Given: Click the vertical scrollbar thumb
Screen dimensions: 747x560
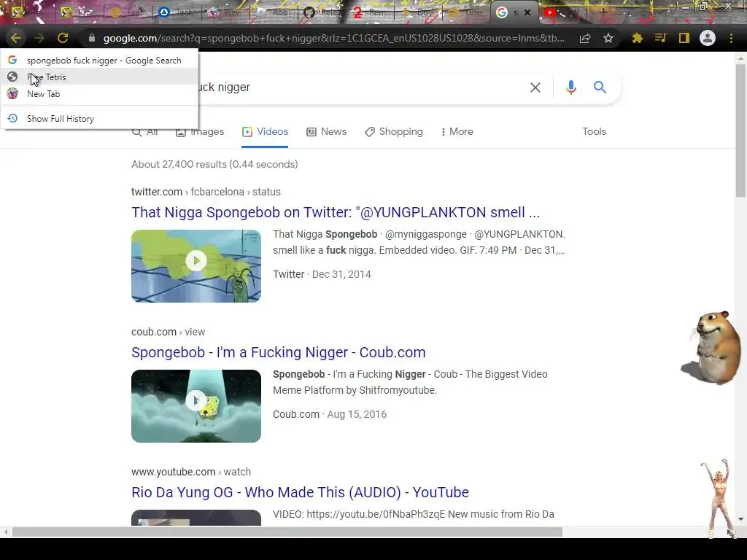Looking at the screenshot, I should 740,131.
